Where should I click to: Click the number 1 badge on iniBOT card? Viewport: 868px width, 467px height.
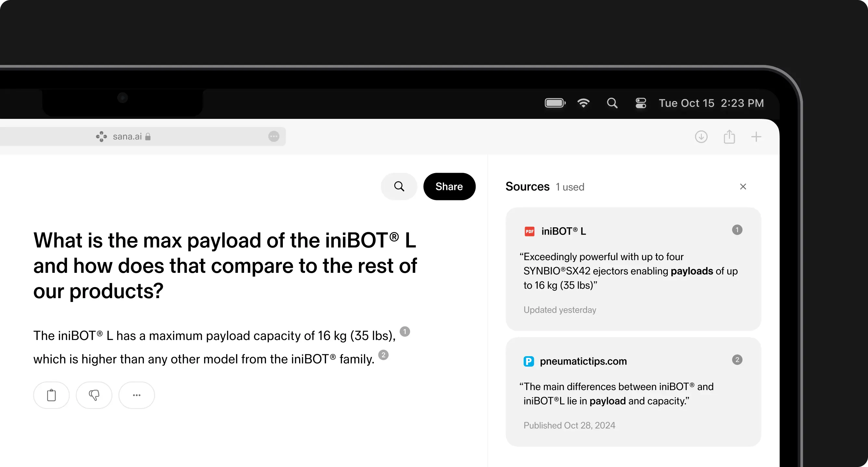click(x=737, y=230)
